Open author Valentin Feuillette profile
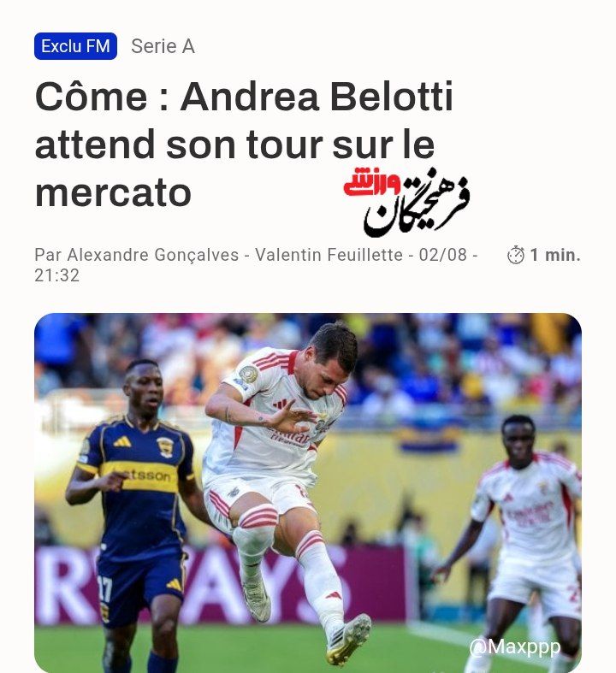616x673 pixels. click(329, 255)
